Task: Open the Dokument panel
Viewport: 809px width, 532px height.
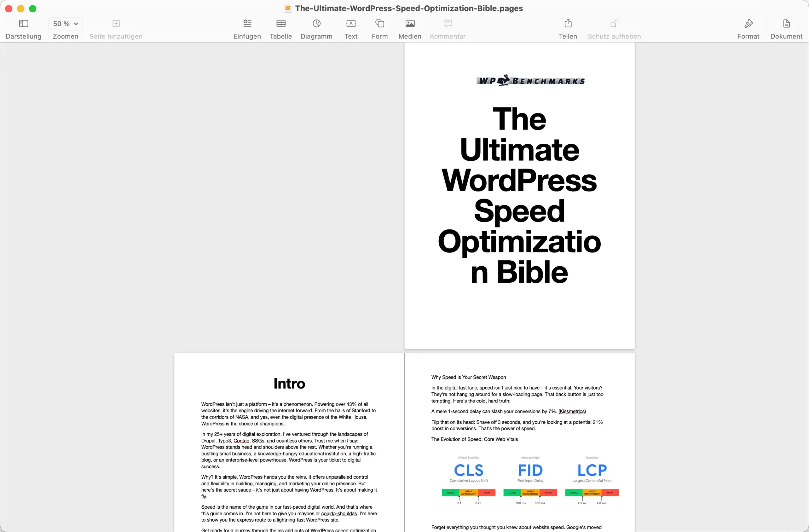Action: [786, 28]
